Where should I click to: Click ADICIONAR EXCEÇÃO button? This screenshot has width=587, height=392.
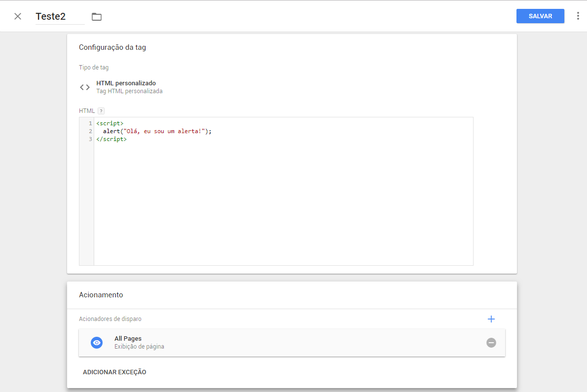pos(114,372)
